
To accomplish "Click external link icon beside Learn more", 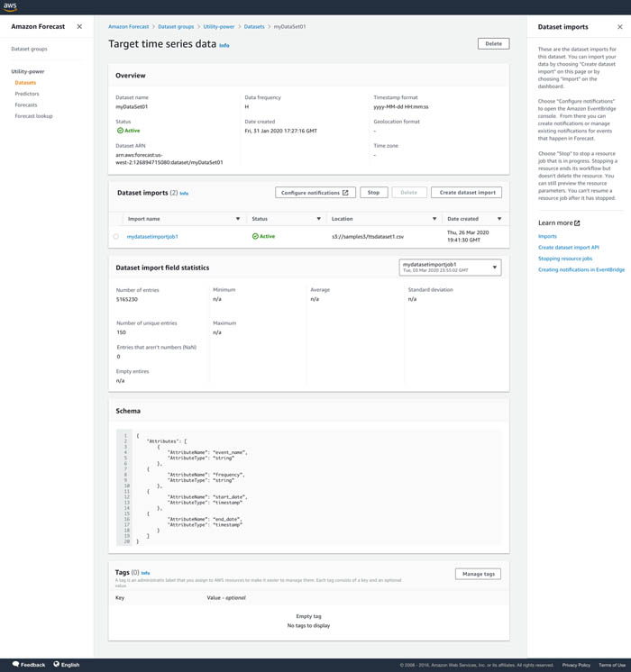I will tap(577, 222).
